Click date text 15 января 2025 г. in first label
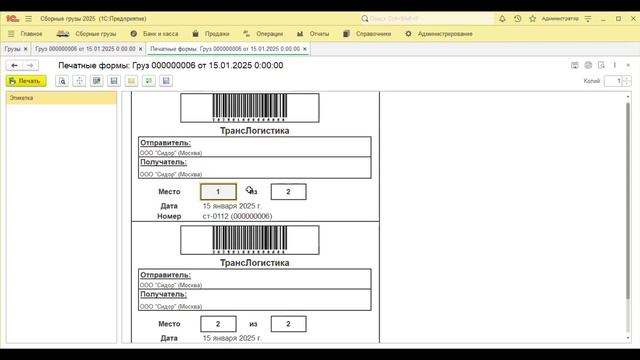 [232, 206]
